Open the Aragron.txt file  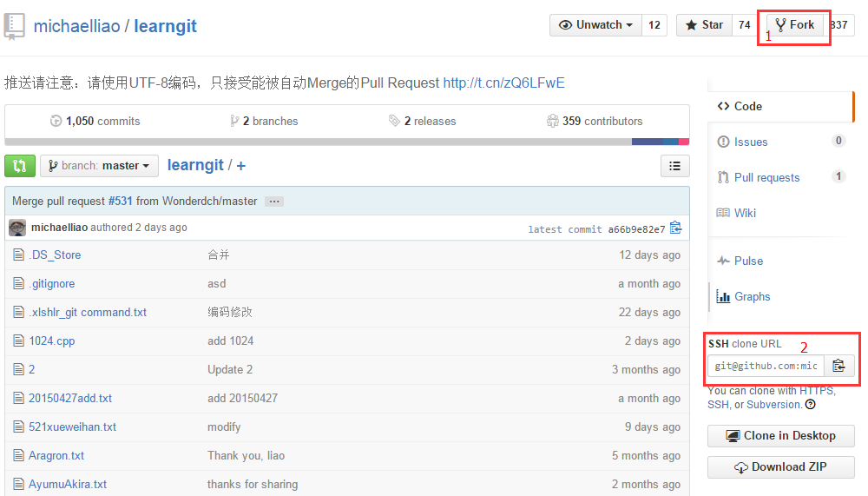(x=56, y=455)
